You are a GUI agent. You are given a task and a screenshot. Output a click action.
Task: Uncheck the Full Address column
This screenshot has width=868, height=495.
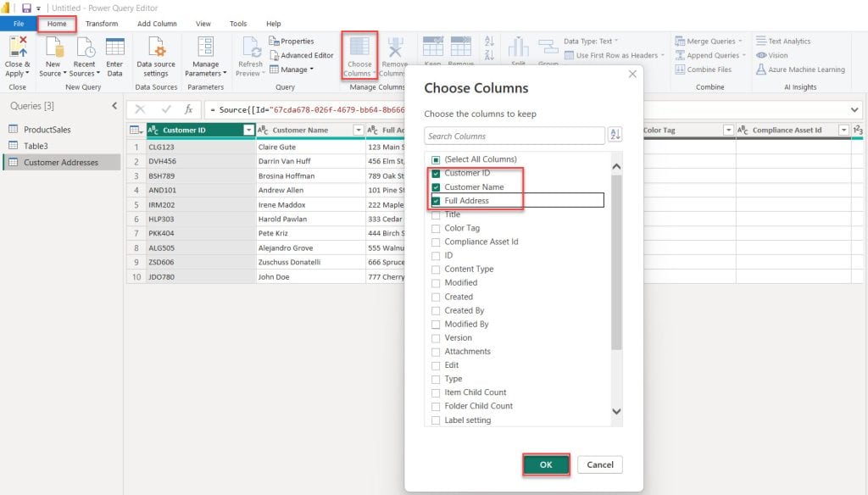pos(436,201)
